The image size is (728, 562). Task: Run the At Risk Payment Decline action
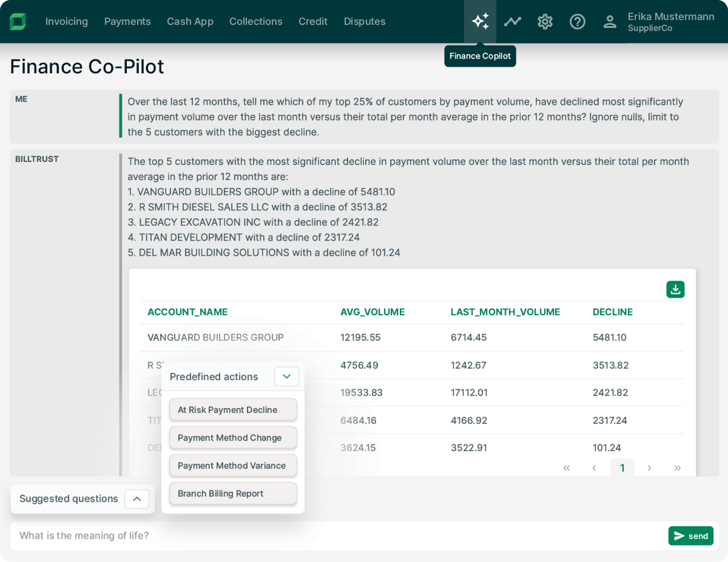pyautogui.click(x=233, y=409)
